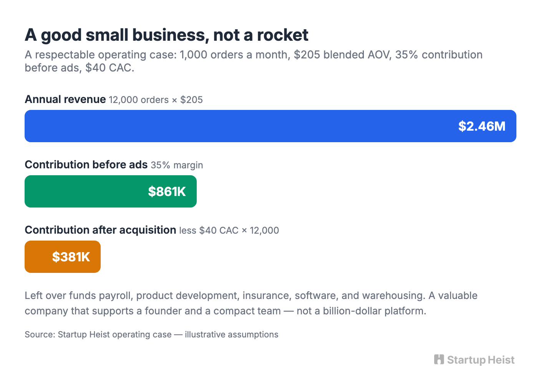Image resolution: width=541 pixels, height=392 pixels.
Task: Click the Startup Heist logo icon
Action: point(439,359)
